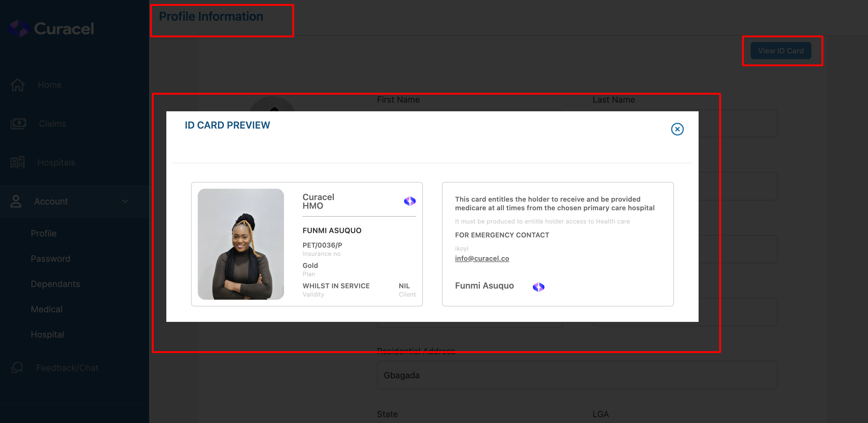Click logo beside Funmi Asuquo on card back
The image size is (868, 423).
click(x=538, y=287)
